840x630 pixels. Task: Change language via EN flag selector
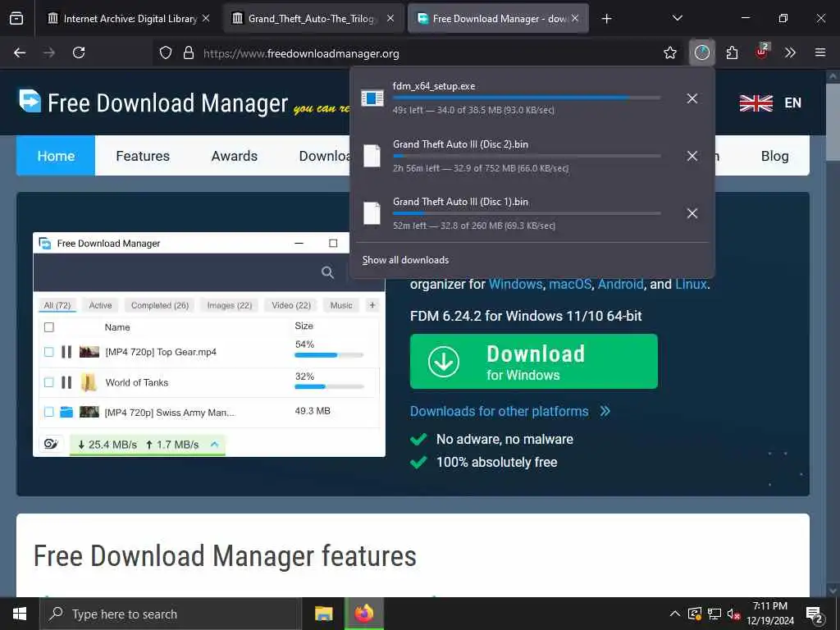(x=770, y=103)
